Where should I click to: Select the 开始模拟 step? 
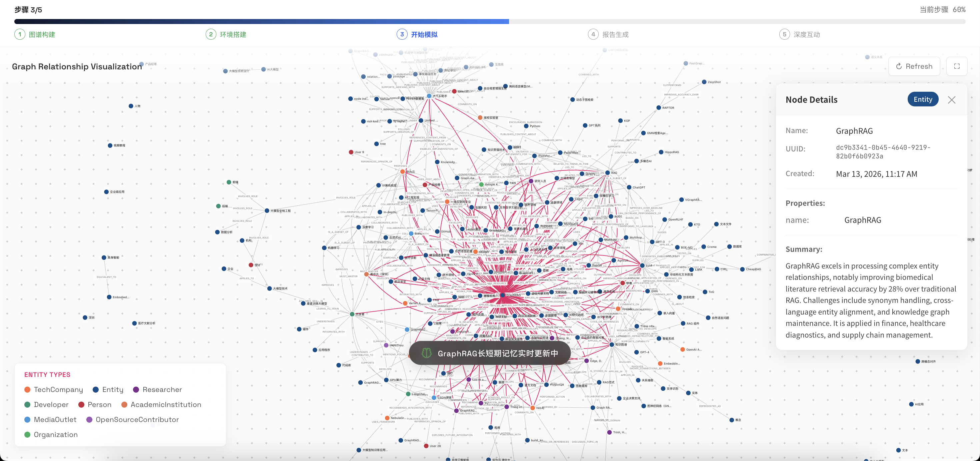[x=417, y=35]
